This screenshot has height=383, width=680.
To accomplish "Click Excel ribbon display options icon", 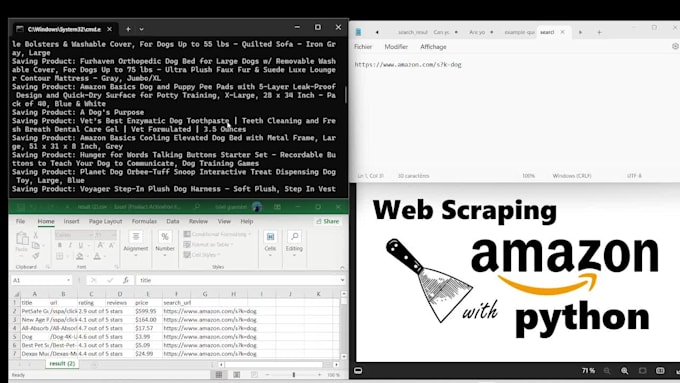I will click(x=277, y=207).
